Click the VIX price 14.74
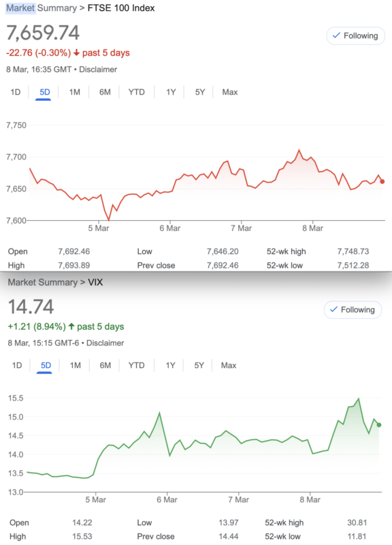This screenshot has width=392, height=545. click(31, 307)
